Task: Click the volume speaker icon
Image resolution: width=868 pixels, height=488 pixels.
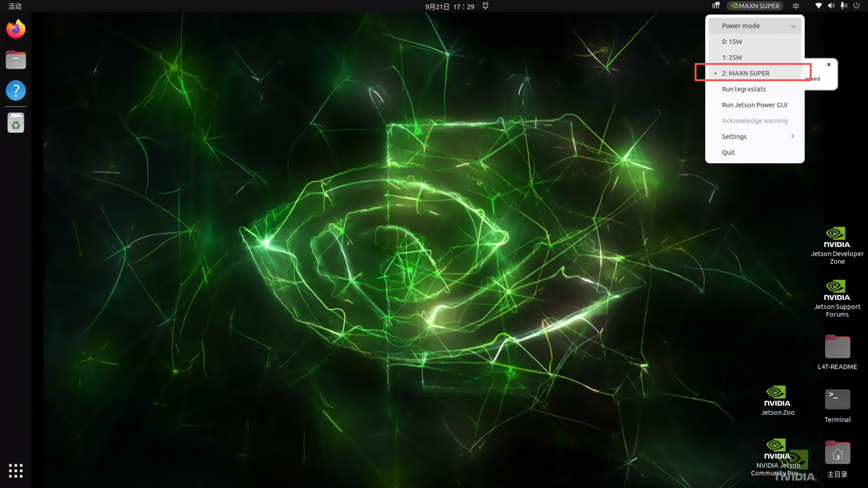Action: pyautogui.click(x=831, y=6)
